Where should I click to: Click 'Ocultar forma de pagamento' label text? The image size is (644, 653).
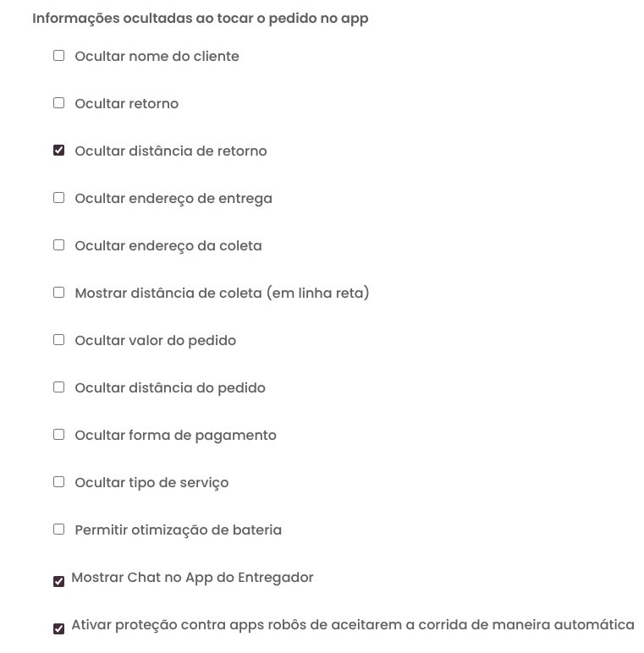[175, 436]
